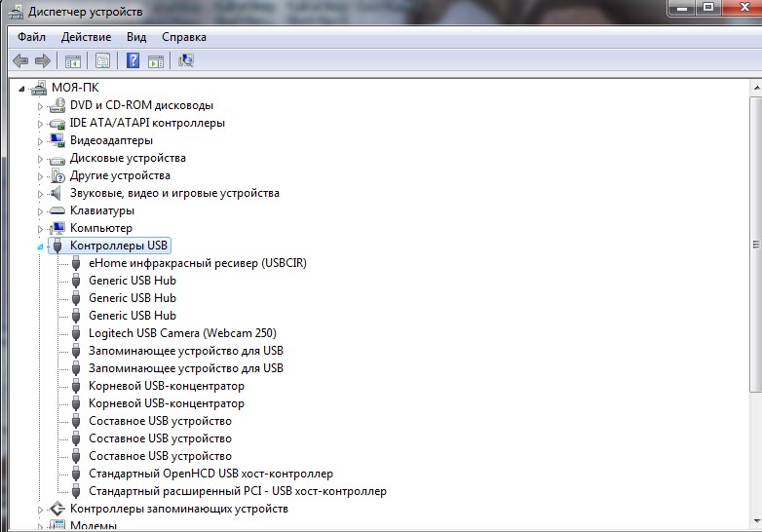762x532 pixels.
Task: Open the Properties toolbar icon
Action: coord(102,60)
